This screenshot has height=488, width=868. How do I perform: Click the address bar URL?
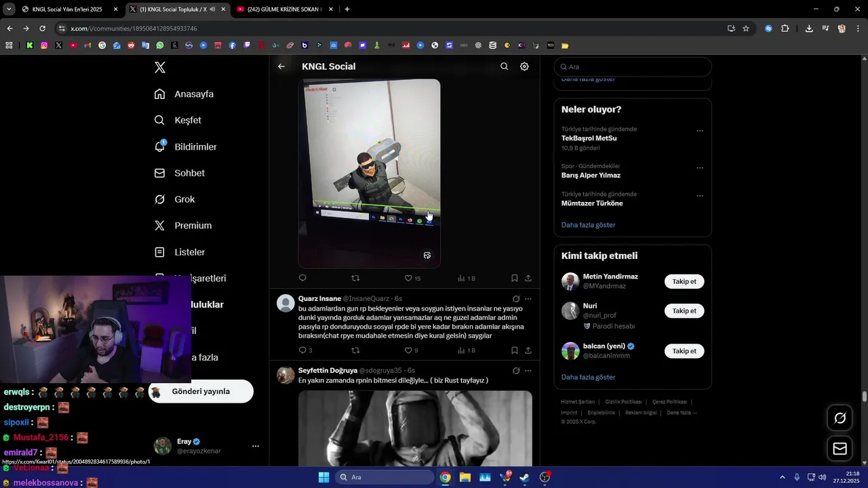(134, 28)
